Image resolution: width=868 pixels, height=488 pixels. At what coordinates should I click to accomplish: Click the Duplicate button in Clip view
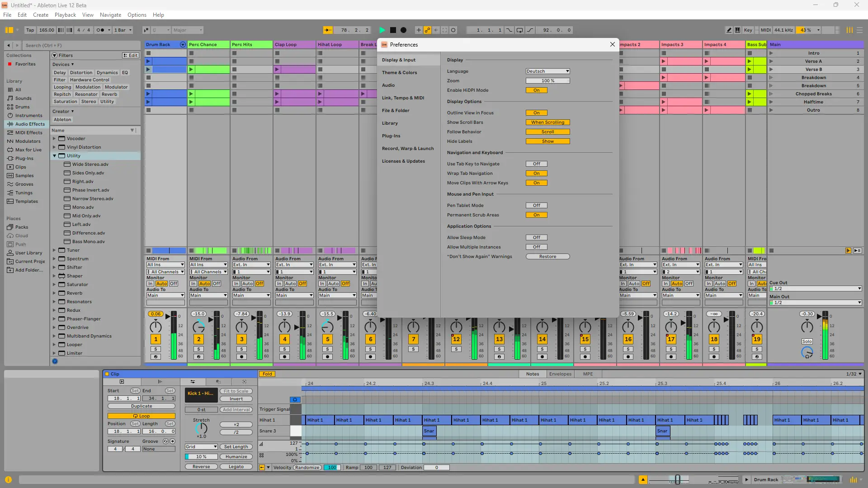tap(142, 406)
